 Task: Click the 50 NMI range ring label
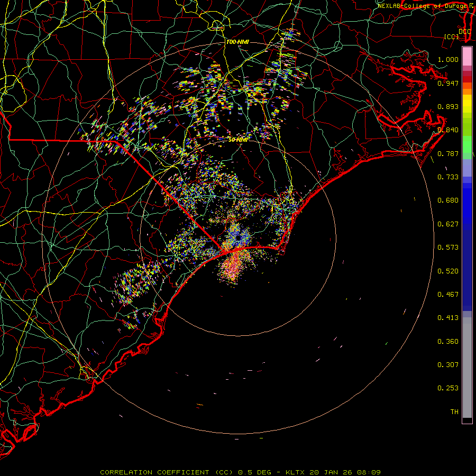tap(238, 140)
